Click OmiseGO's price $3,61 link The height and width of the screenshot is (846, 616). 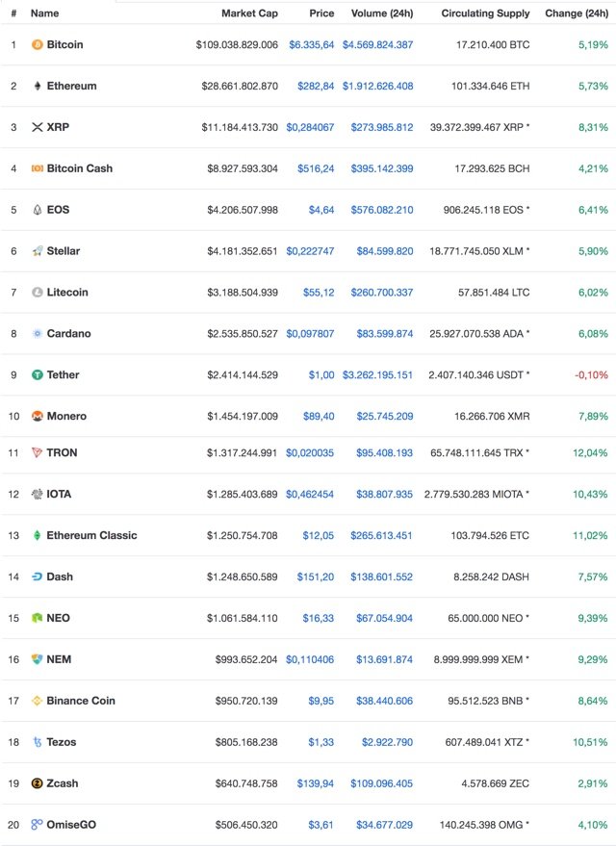(x=321, y=825)
